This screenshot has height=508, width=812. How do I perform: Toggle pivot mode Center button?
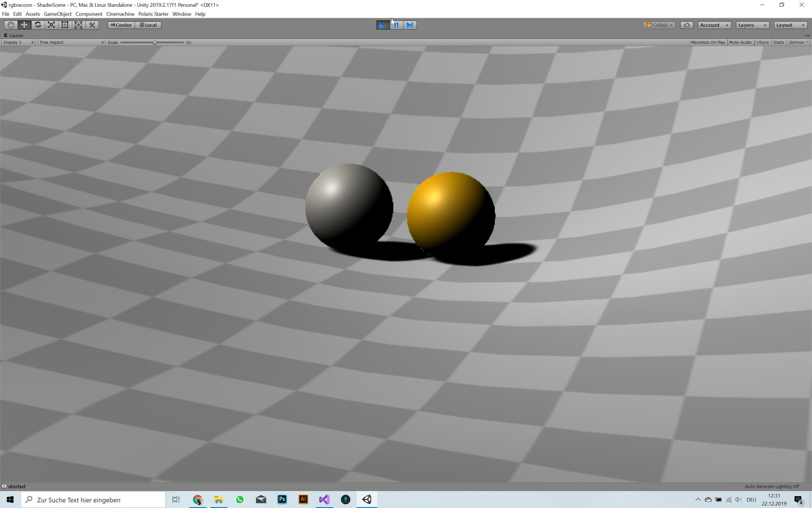pyautogui.click(x=121, y=25)
